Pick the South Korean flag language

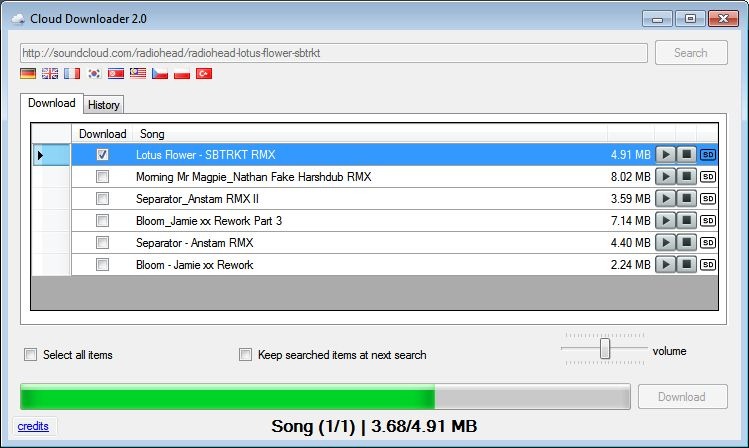[x=94, y=73]
